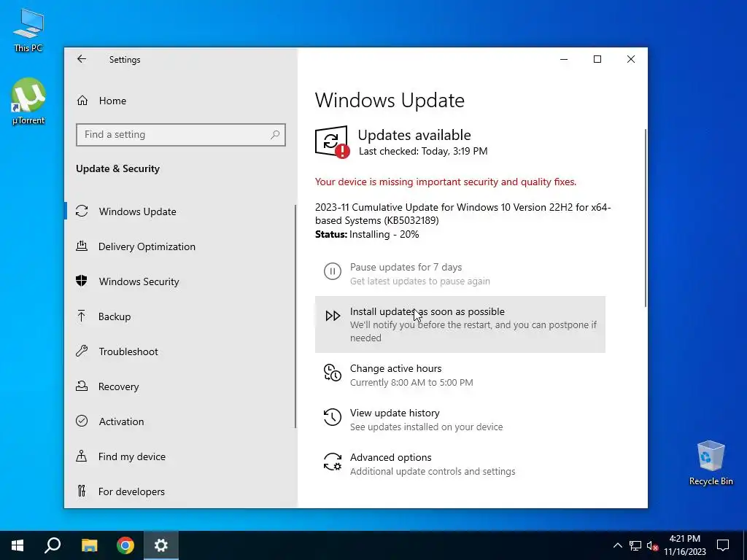Open the Windows Start menu

pyautogui.click(x=18, y=545)
